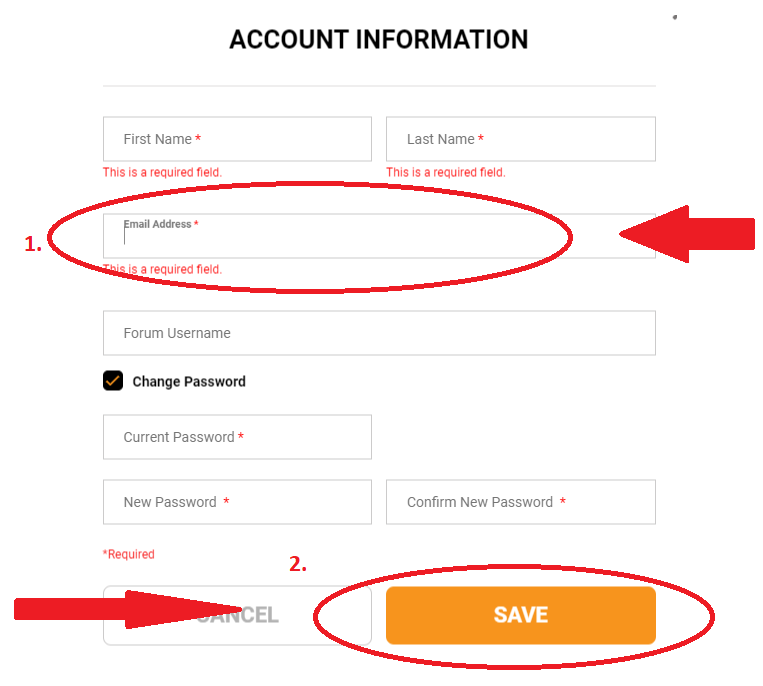The image size is (763, 686).
Task: Focus the First Name input field
Action: coord(237,139)
